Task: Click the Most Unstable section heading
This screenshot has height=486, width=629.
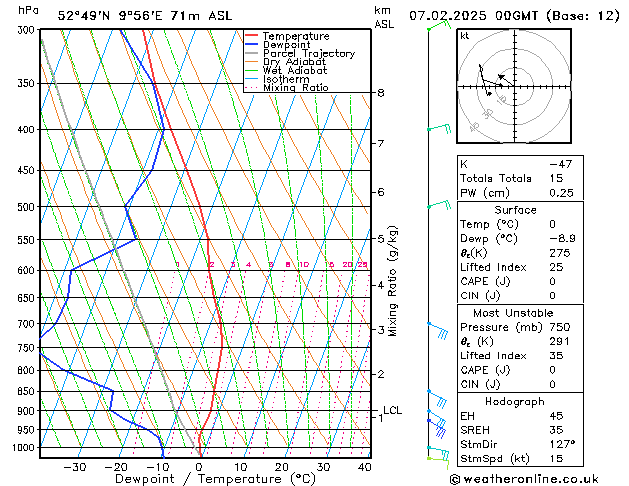Action: [x=513, y=313]
